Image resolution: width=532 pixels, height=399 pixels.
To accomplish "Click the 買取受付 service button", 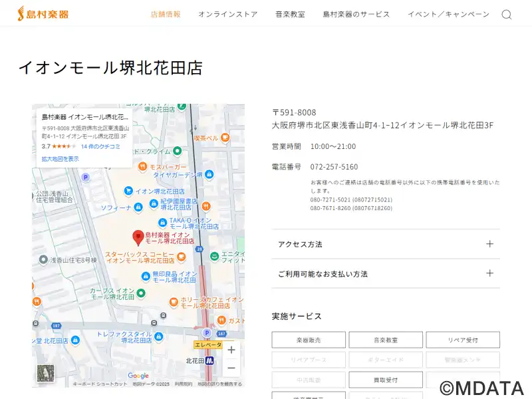I will (x=386, y=380).
